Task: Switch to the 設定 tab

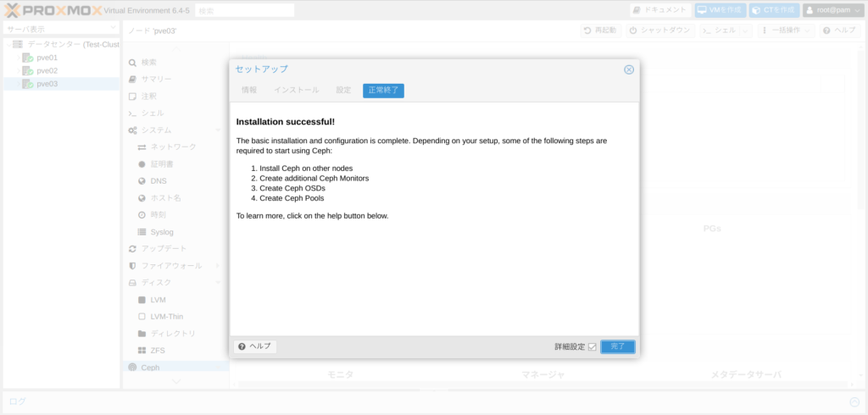Action: 344,90
